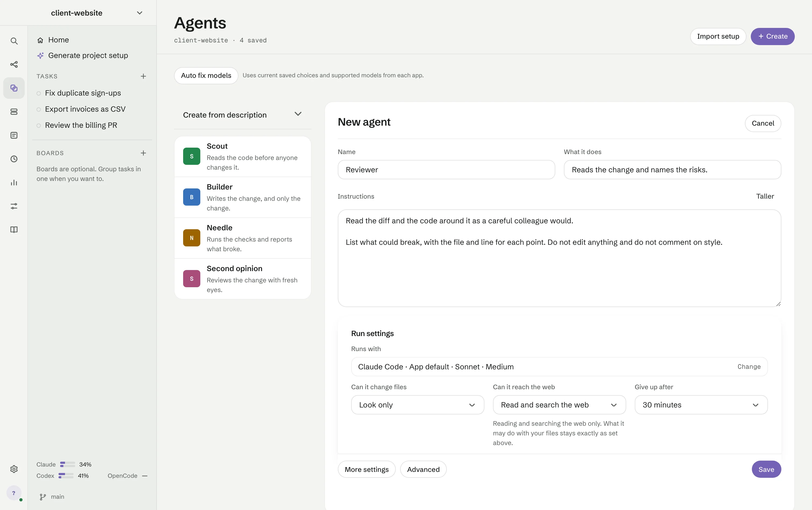
Task: Select the Agents overlapping-squares rail icon
Action: pyautogui.click(x=14, y=88)
